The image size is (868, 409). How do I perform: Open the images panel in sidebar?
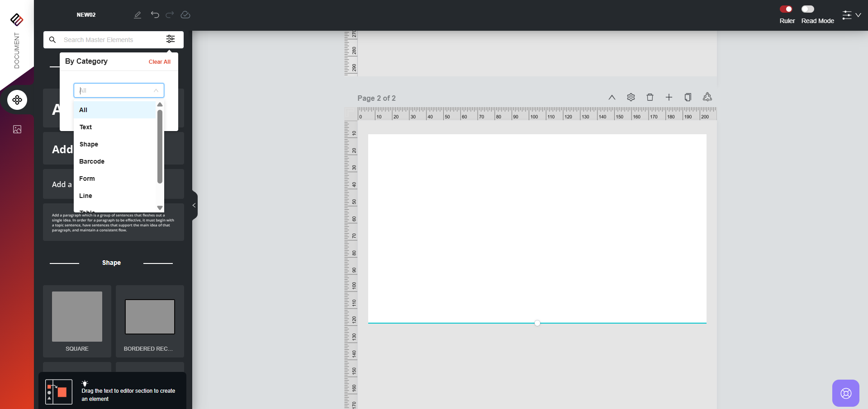coord(17,130)
